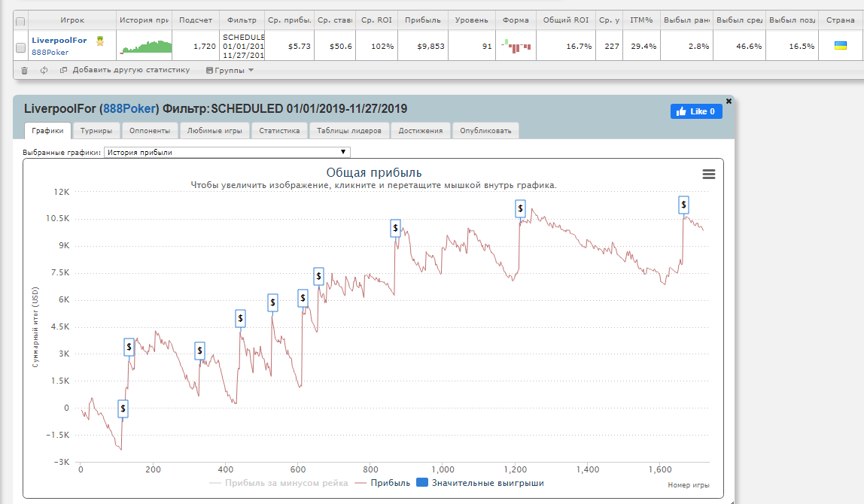The image size is (864, 504).
Task: Toggle 'Прибыль за минусом рейка' legend series
Action: tap(278, 483)
